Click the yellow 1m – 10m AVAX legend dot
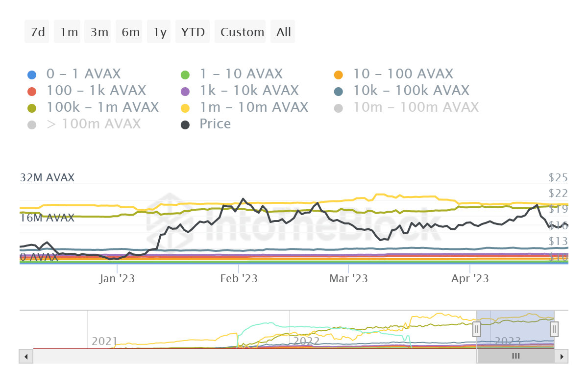The image size is (588, 392). [x=185, y=108]
